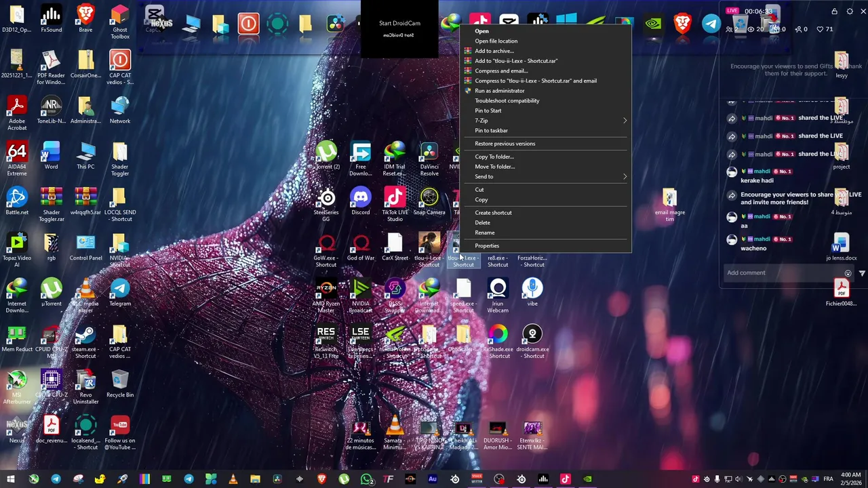868x488 pixels.
Task: Select the Ghost Toolbox desktop icon
Action: [x=120, y=22]
